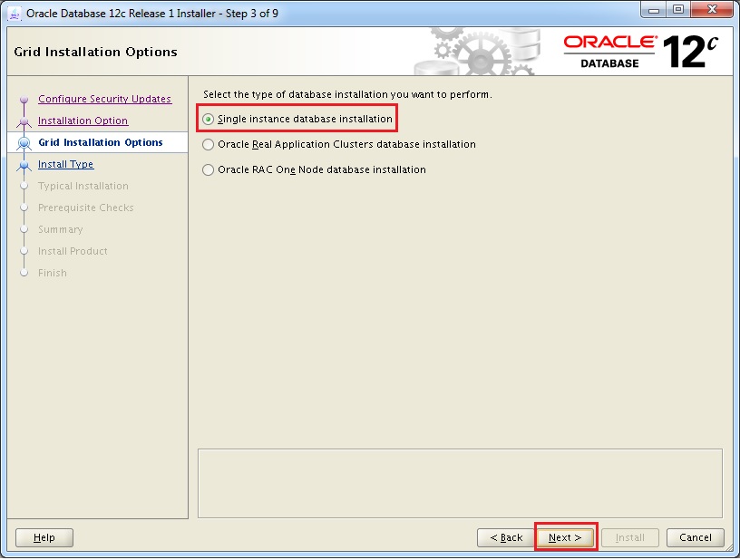Click the Install Type step marker icon

point(24,165)
